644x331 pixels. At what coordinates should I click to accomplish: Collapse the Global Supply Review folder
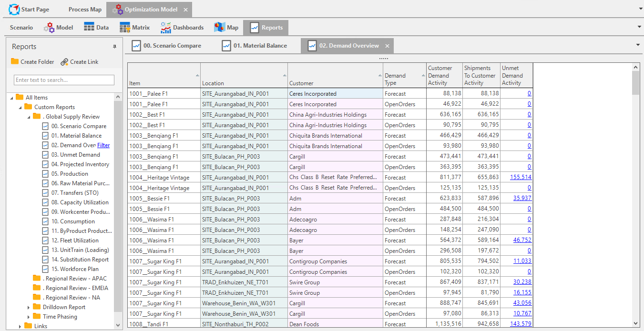[x=29, y=117]
